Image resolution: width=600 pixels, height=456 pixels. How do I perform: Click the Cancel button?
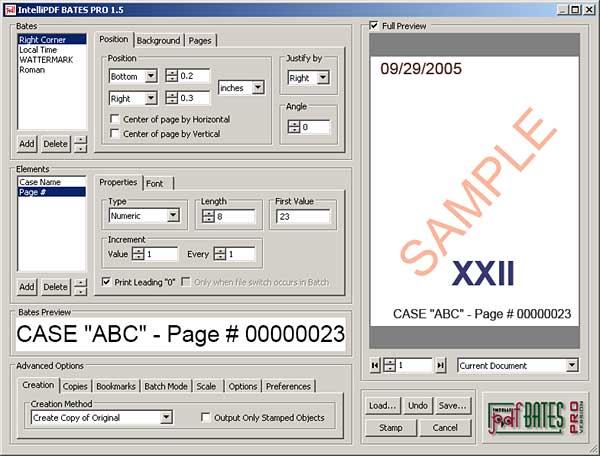pyautogui.click(x=445, y=428)
